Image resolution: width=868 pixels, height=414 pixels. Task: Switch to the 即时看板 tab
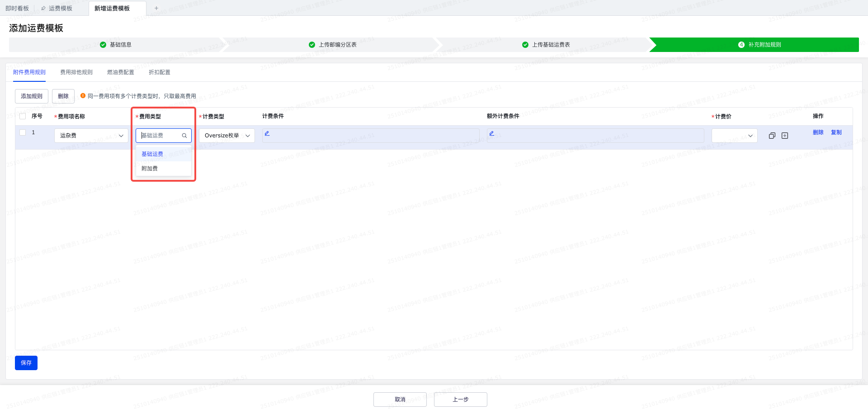coord(17,8)
